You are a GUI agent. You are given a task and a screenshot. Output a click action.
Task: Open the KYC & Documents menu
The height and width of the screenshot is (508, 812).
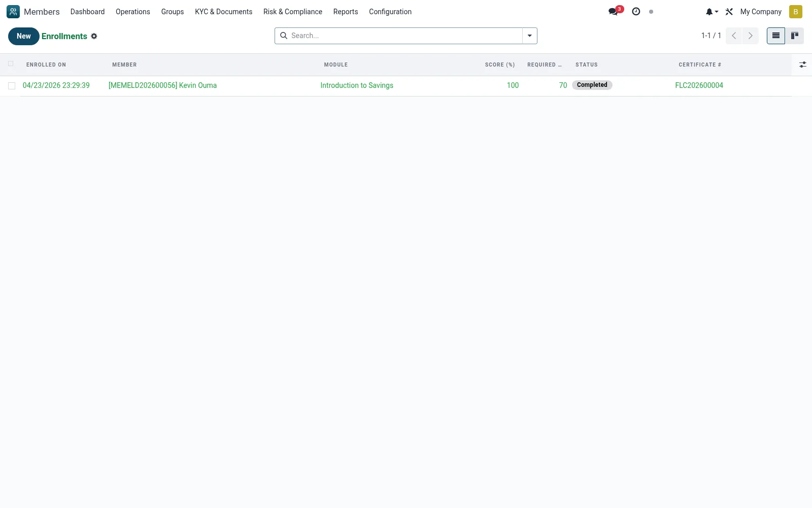pos(223,12)
